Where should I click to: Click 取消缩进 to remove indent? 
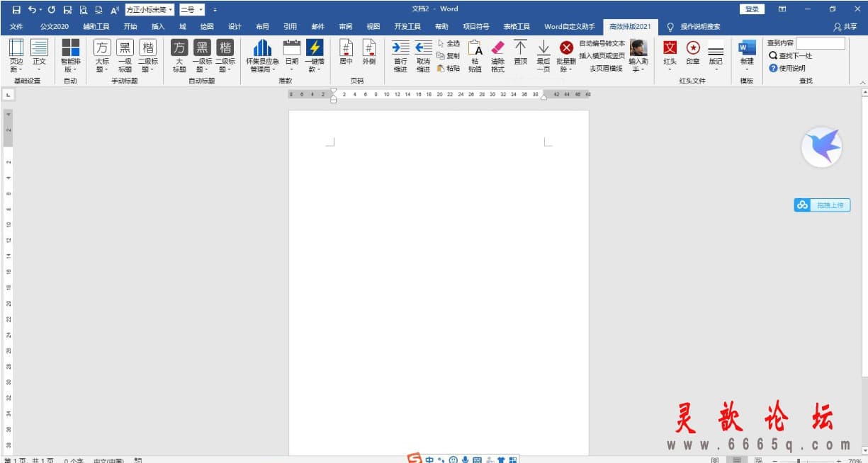click(423, 56)
